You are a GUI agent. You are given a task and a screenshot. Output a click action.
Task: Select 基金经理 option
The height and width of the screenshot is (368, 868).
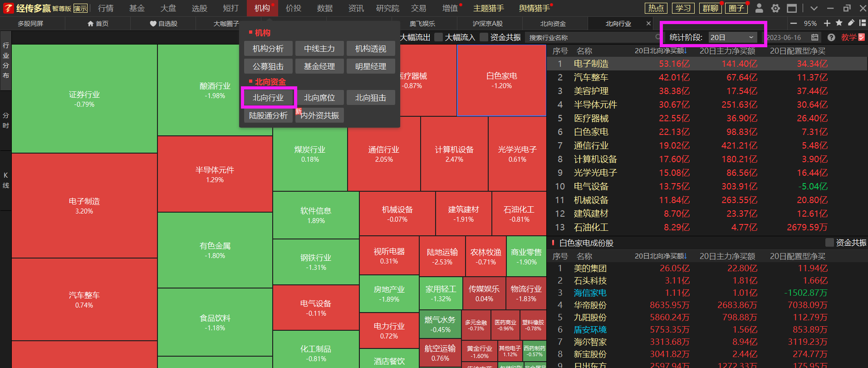tap(319, 66)
